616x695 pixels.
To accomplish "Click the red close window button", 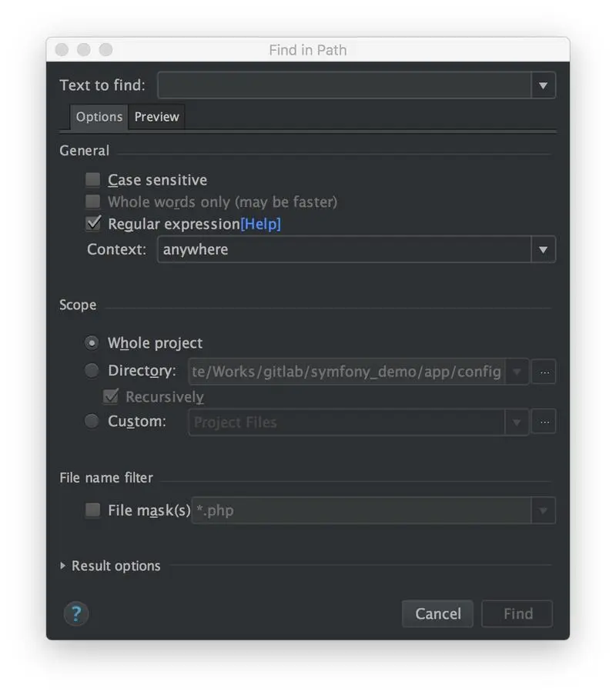I will 62,50.
